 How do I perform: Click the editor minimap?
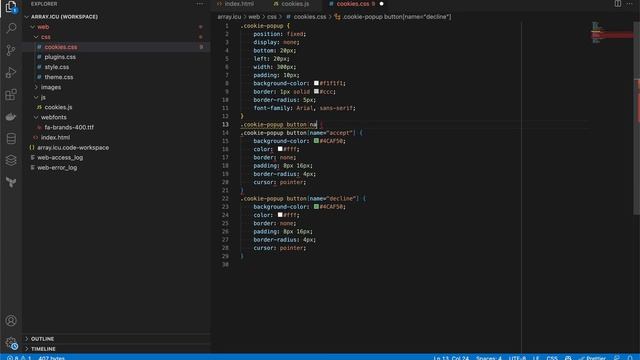[611, 33]
